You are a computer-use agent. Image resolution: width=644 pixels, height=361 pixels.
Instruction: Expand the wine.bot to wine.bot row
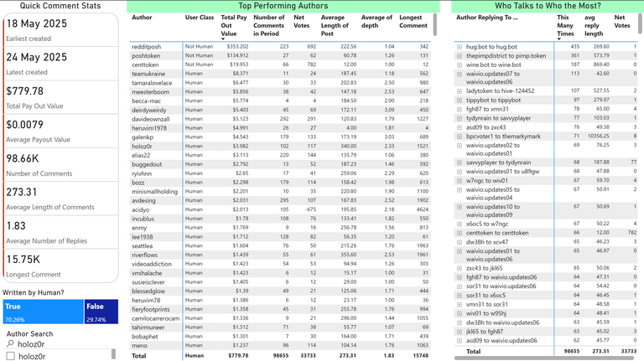(x=460, y=64)
